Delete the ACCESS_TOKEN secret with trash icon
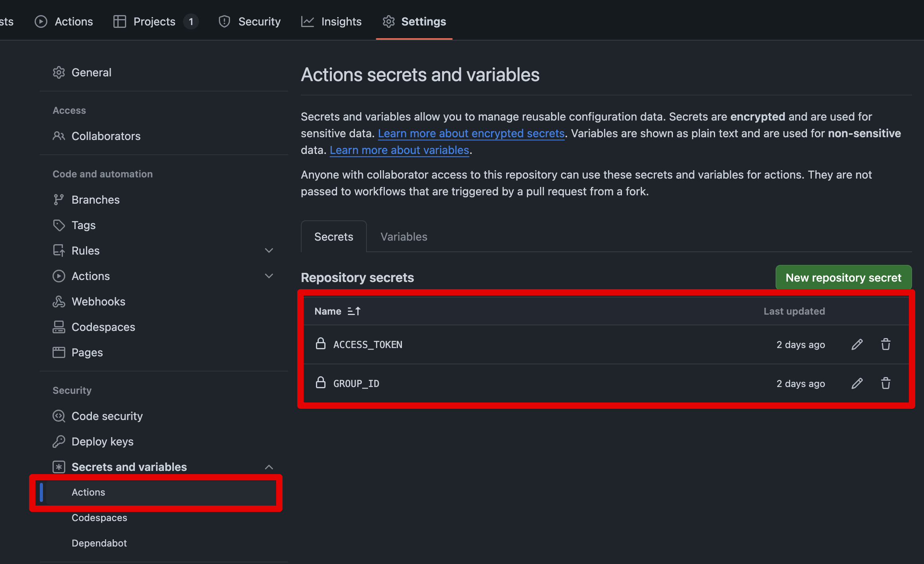Screen dimensions: 924x564 click(885, 344)
